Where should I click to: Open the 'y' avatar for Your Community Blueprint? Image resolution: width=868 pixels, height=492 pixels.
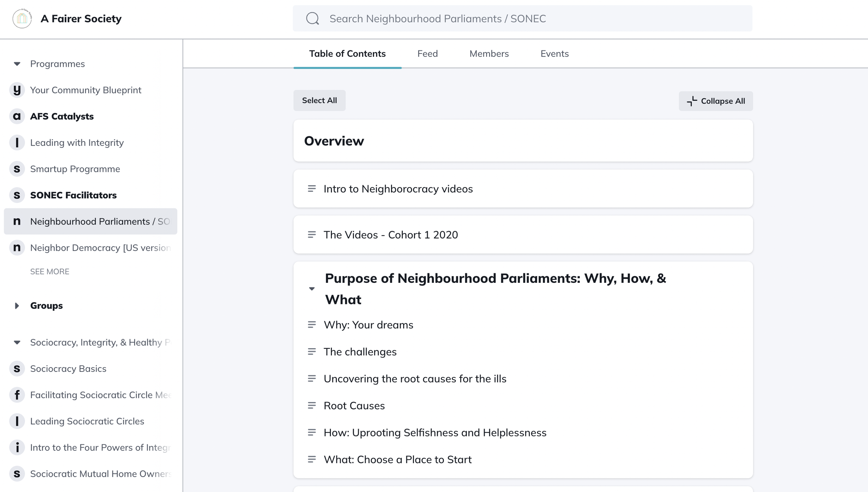(17, 90)
